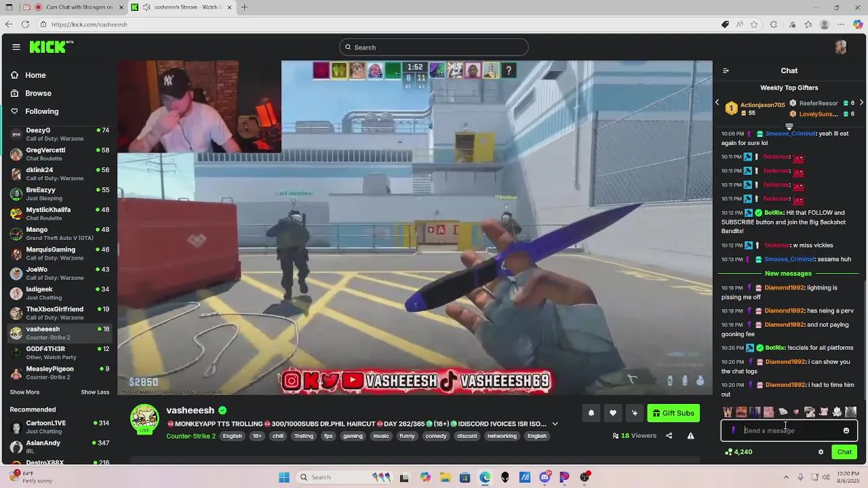Open chat settings gear icon

click(821, 452)
